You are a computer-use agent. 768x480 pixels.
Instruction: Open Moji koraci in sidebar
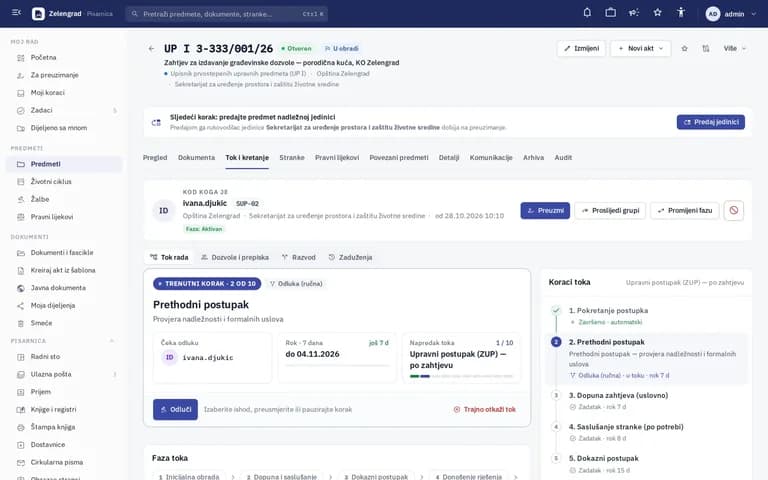pos(64,93)
